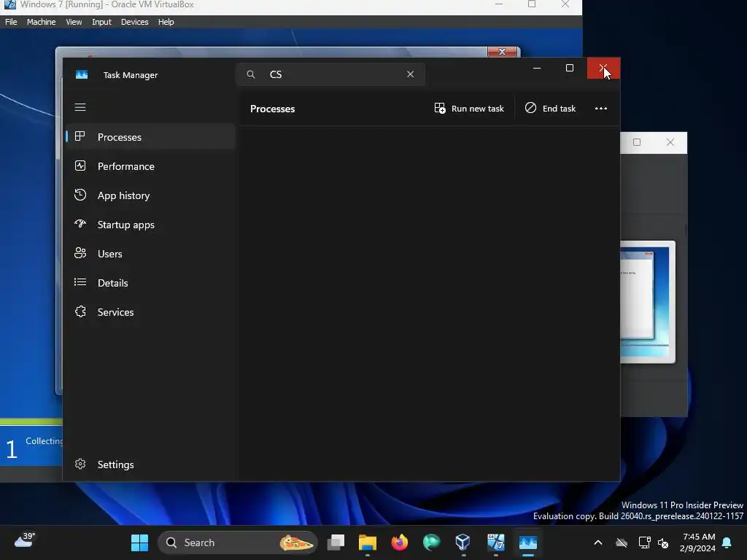Click the muted volume tray icon
Viewport: 747px width, 560px height.
pyautogui.click(x=662, y=542)
